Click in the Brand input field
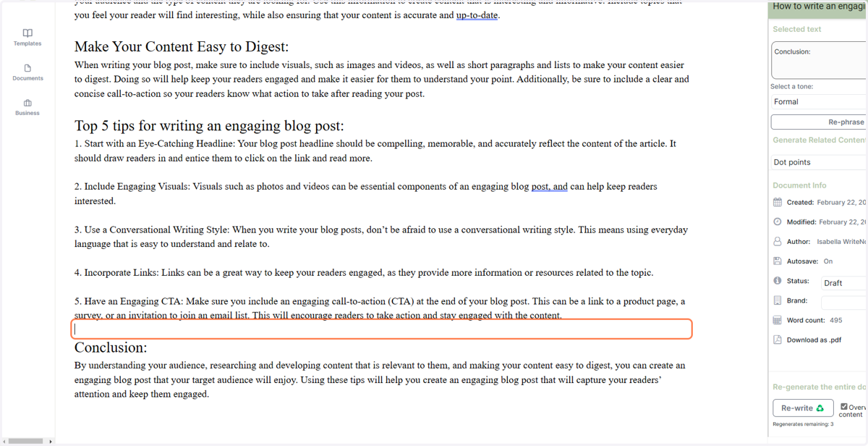 843,302
